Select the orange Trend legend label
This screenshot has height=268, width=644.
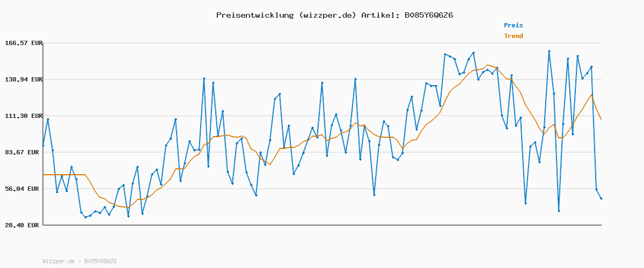tap(513, 36)
